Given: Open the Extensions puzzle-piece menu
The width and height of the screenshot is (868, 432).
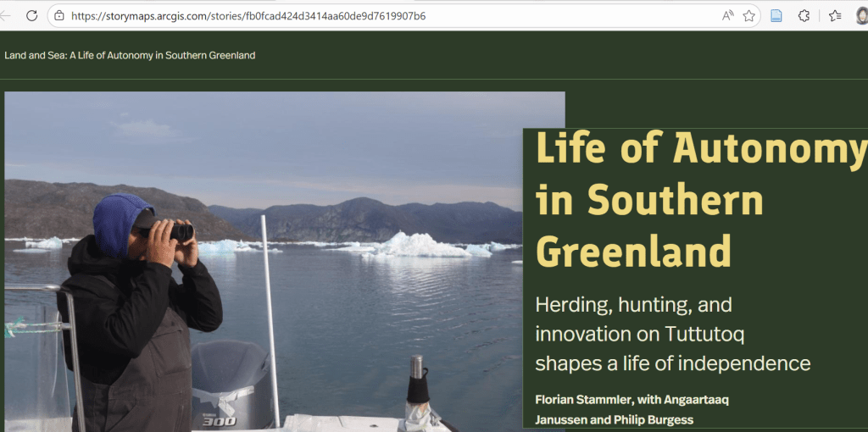Looking at the screenshot, I should (804, 15).
